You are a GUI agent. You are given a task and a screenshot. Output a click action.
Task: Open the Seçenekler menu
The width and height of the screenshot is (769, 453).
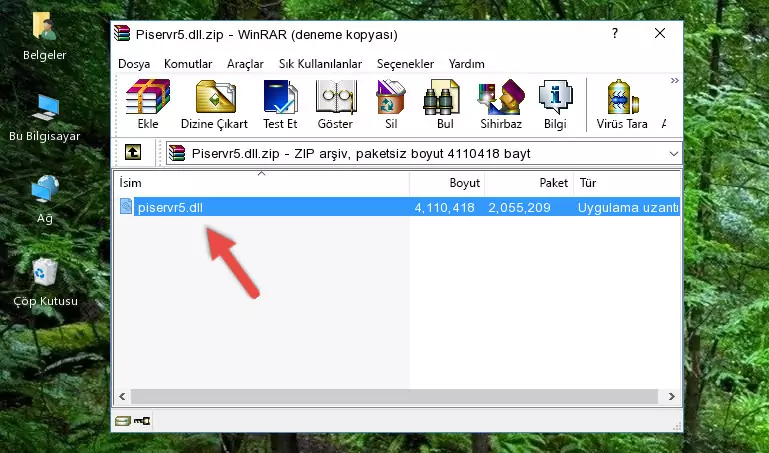tap(405, 64)
